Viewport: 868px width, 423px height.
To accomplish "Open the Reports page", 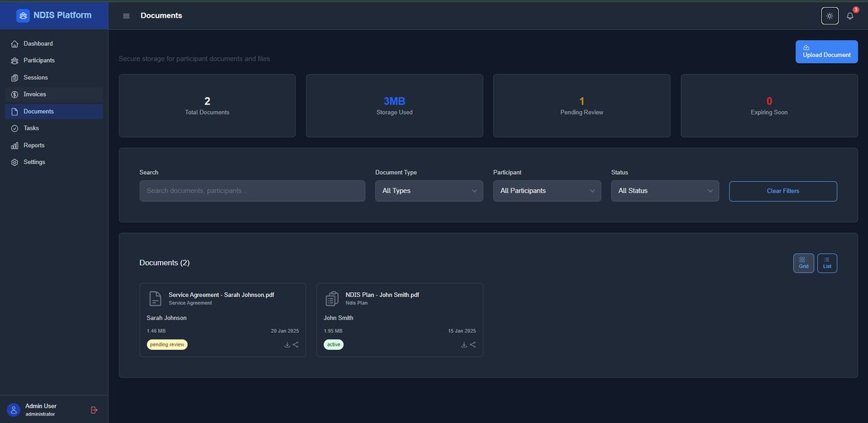I will coord(54,145).
